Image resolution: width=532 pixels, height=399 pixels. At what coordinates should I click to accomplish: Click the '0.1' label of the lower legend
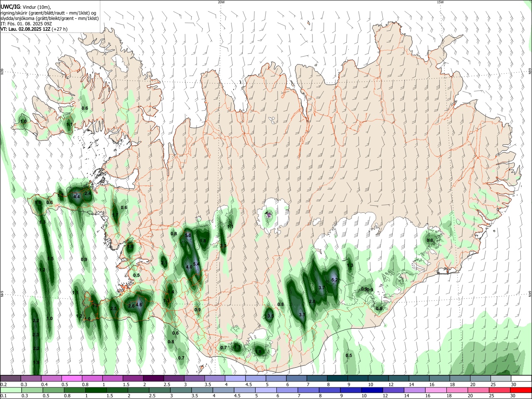click(3, 396)
